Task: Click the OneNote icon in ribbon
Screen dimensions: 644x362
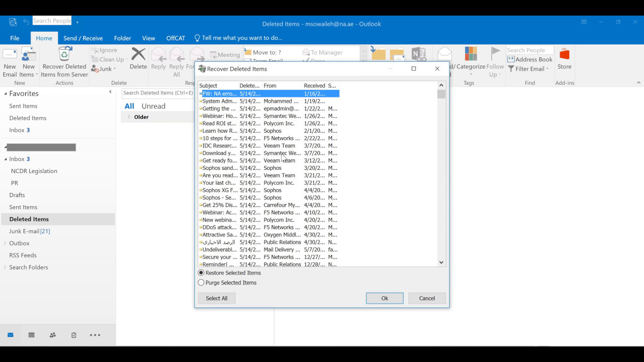Action: [419, 54]
